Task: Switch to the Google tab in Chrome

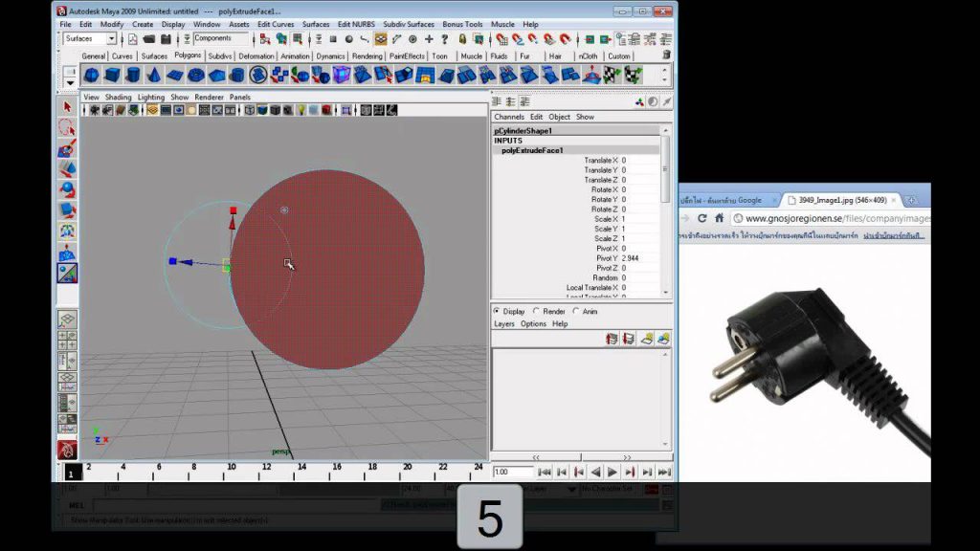Action: (x=725, y=201)
